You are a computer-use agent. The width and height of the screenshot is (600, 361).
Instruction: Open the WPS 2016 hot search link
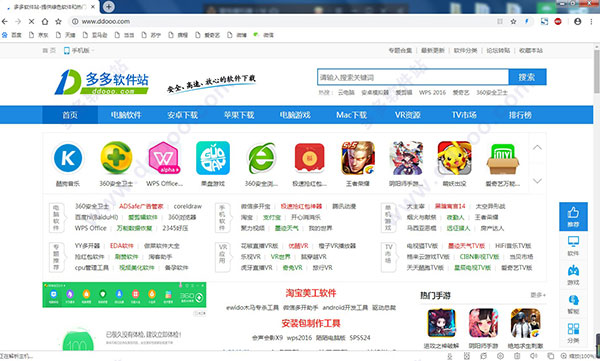[432, 93]
